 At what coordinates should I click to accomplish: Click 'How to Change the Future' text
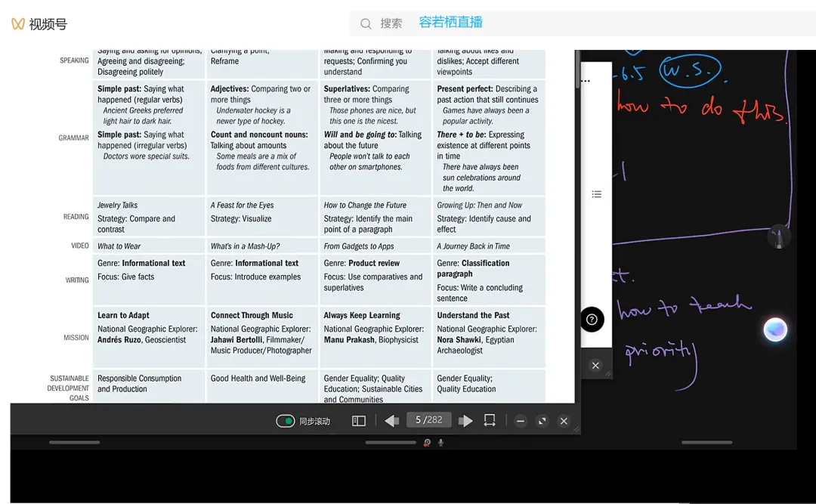coord(365,205)
